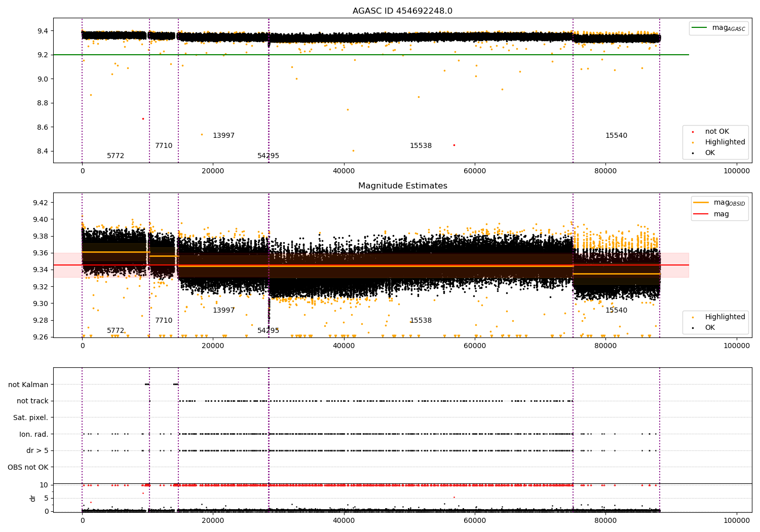Click the 100000 x-axis tick in bottom plot
Screen dimensions: 760x532
[736, 520]
